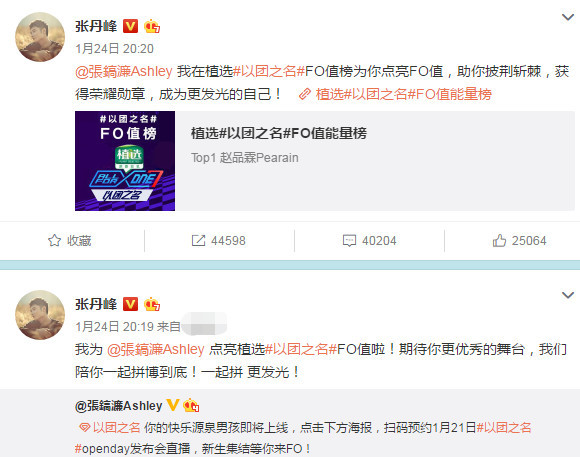
Task: Open comments via the 40204 comment icon
Action: [x=349, y=241]
